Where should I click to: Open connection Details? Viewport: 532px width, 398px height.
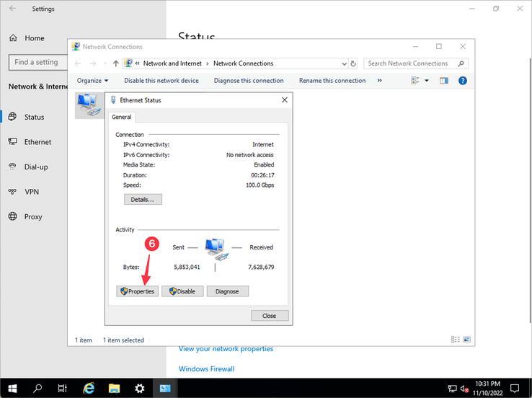click(x=143, y=199)
